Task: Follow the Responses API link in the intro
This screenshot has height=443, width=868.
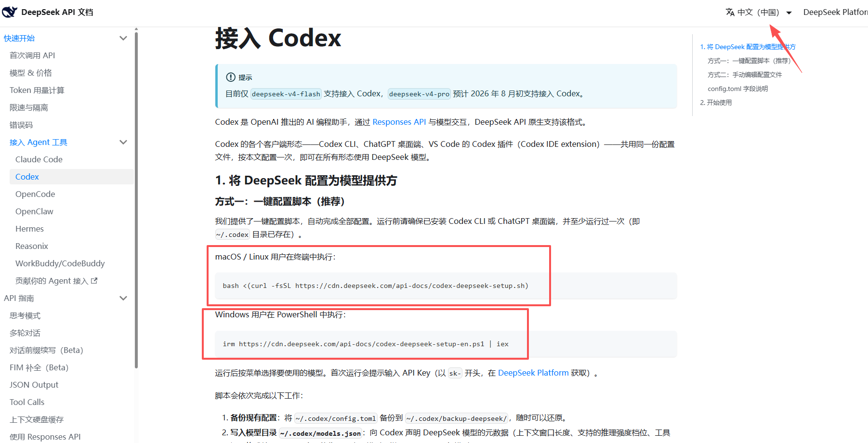Action: point(399,122)
